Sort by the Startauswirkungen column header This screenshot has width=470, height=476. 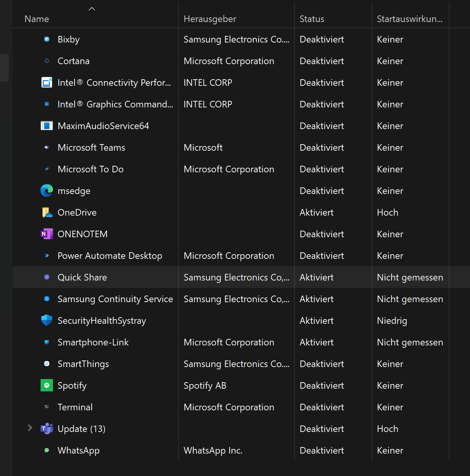pos(410,19)
